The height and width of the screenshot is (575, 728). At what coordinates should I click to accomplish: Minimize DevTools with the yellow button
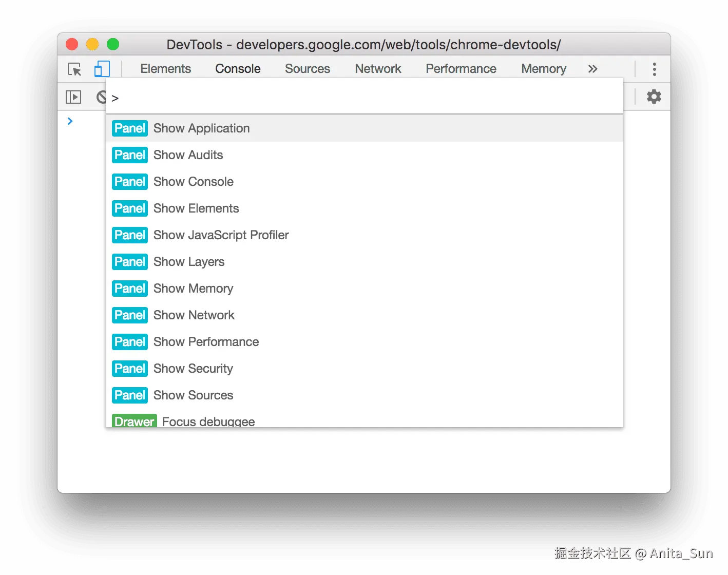pos(92,44)
